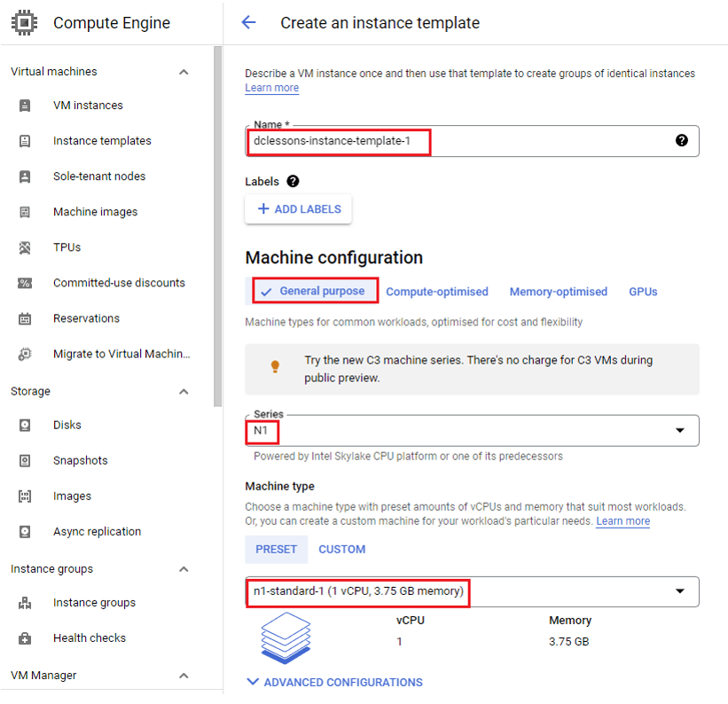Switch to Compute-optimised tab
Viewport: 728px width, 704px height.
click(x=437, y=292)
